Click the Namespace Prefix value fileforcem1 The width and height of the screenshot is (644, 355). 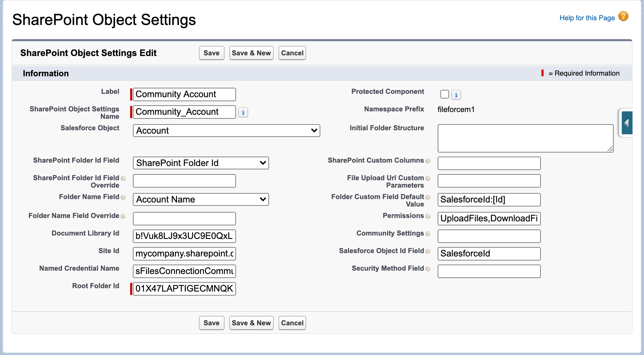coord(456,109)
